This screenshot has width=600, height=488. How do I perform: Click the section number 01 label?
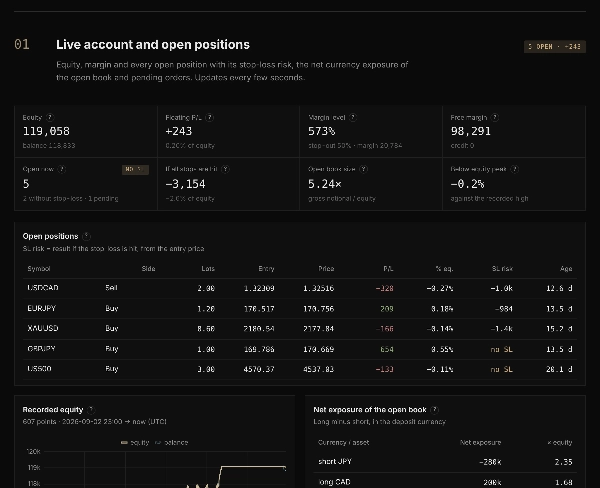22,44
